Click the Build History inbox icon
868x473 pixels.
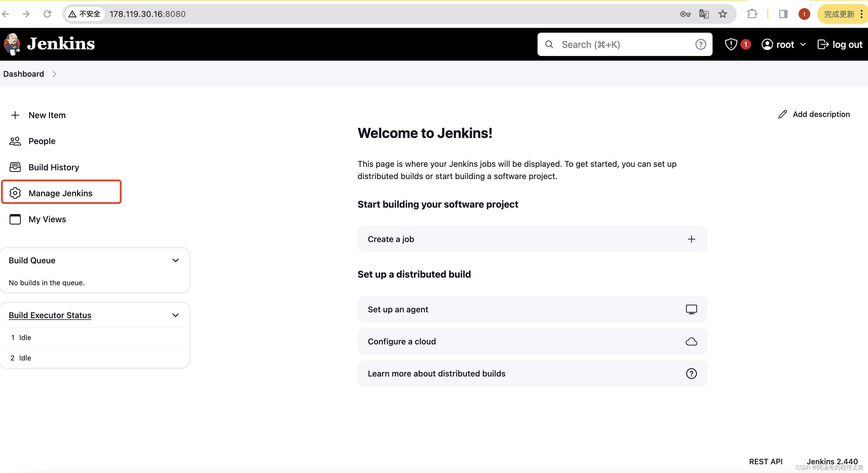coord(15,167)
